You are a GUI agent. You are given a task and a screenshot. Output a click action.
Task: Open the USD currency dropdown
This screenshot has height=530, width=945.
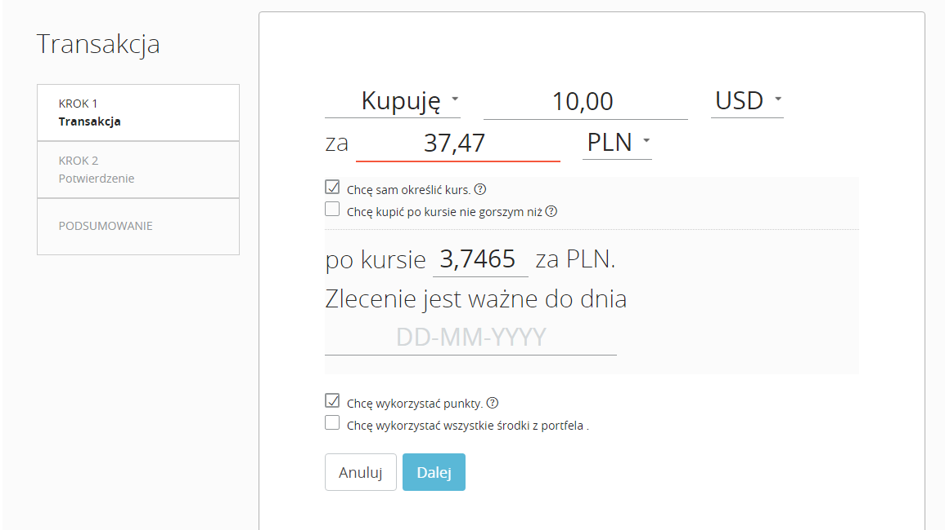747,101
